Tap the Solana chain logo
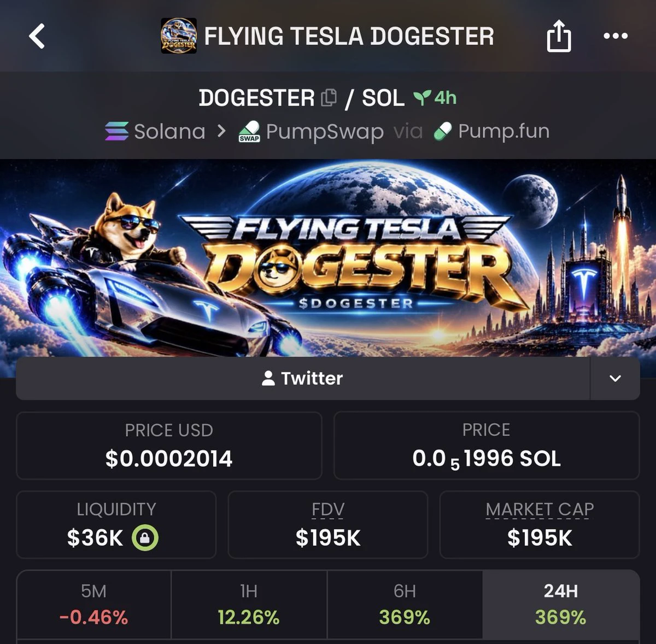This screenshot has width=656, height=644. (x=116, y=131)
